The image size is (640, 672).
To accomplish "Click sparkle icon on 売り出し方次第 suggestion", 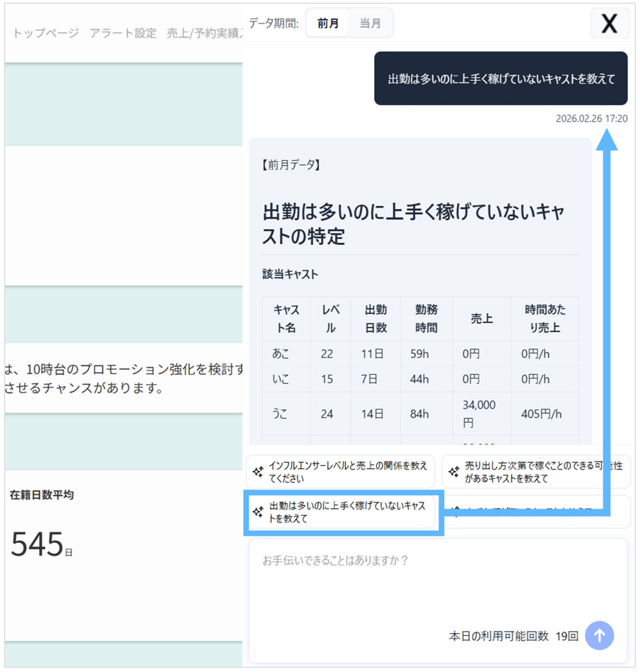I will point(454,472).
